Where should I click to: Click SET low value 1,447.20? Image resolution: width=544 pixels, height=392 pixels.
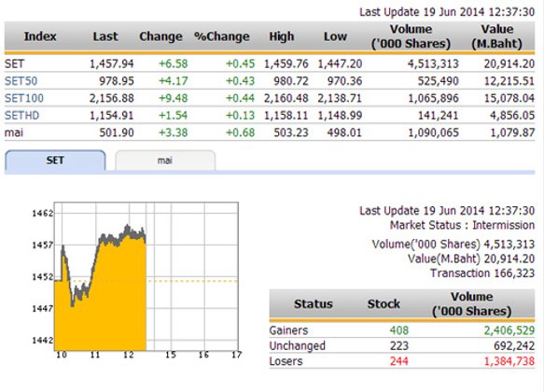click(x=340, y=63)
